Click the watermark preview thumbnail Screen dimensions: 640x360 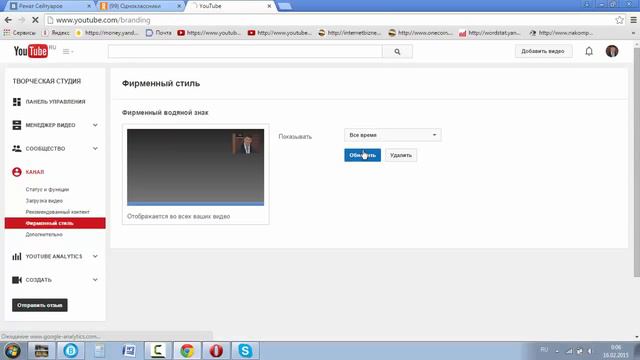(x=196, y=167)
